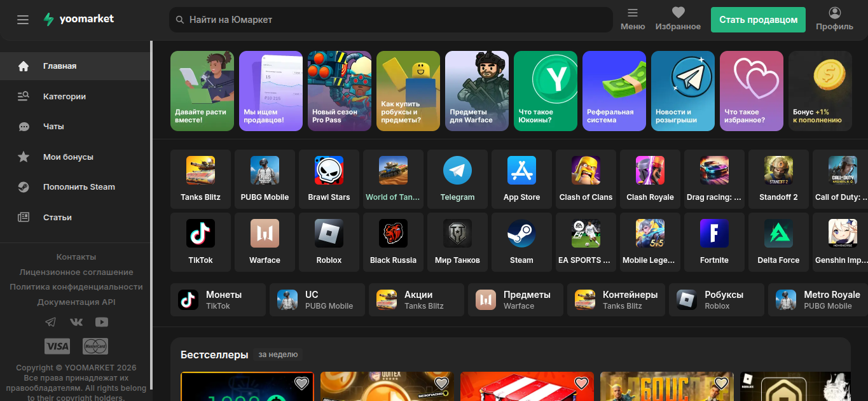Click the search field Найти на Юмаркет
Screen dimensions: 868x401
391,20
